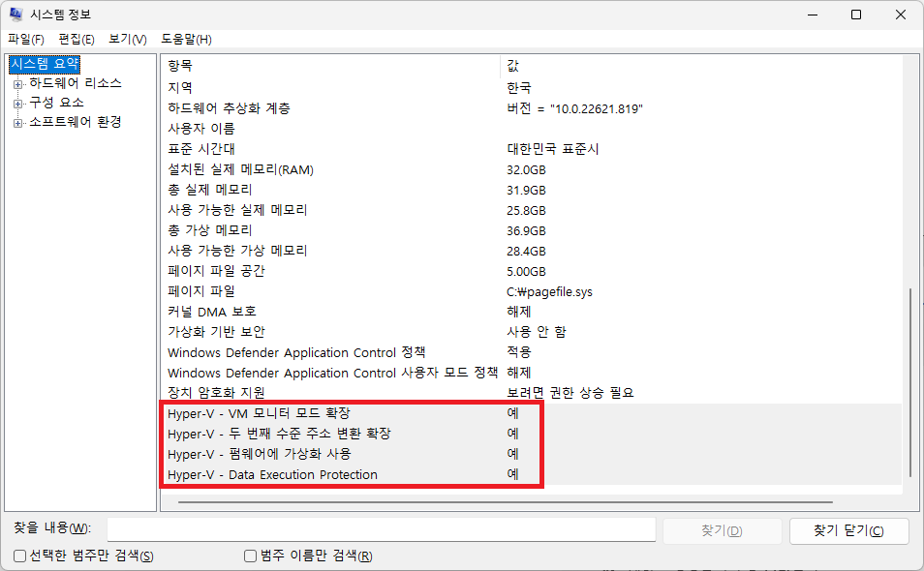Open the 파일(F) menu

pos(26,40)
